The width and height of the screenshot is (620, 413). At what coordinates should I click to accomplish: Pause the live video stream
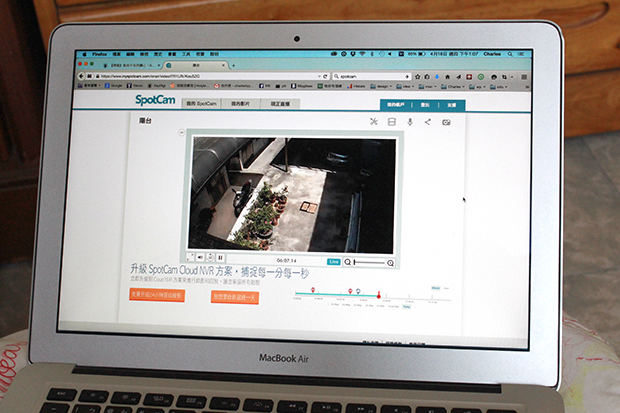click(220, 258)
